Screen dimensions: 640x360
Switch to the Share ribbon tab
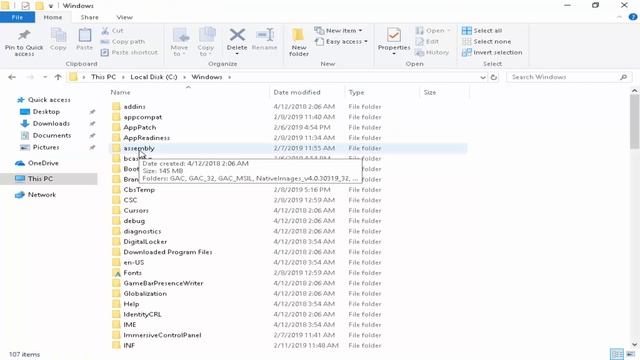pyautogui.click(x=89, y=17)
